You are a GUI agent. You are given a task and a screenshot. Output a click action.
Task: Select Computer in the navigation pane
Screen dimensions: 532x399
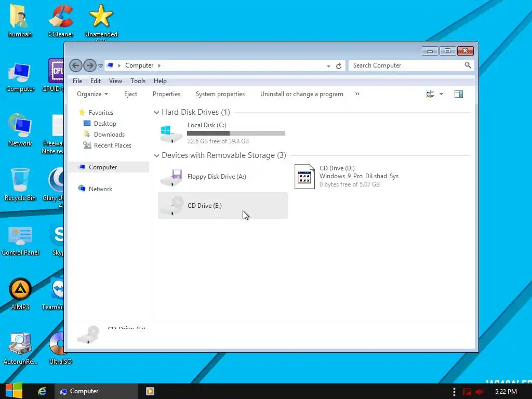click(103, 167)
